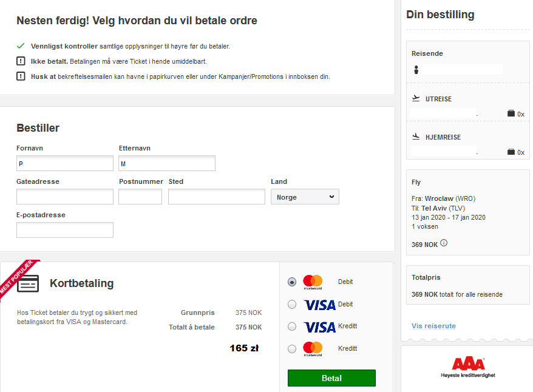Viewport: 533px width, 392px height.
Task: Click the VISA logo on the Debit row
Action: [319, 305]
